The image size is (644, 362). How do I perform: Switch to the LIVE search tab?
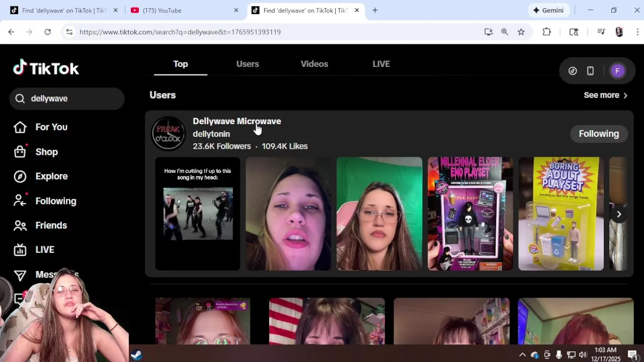click(381, 64)
